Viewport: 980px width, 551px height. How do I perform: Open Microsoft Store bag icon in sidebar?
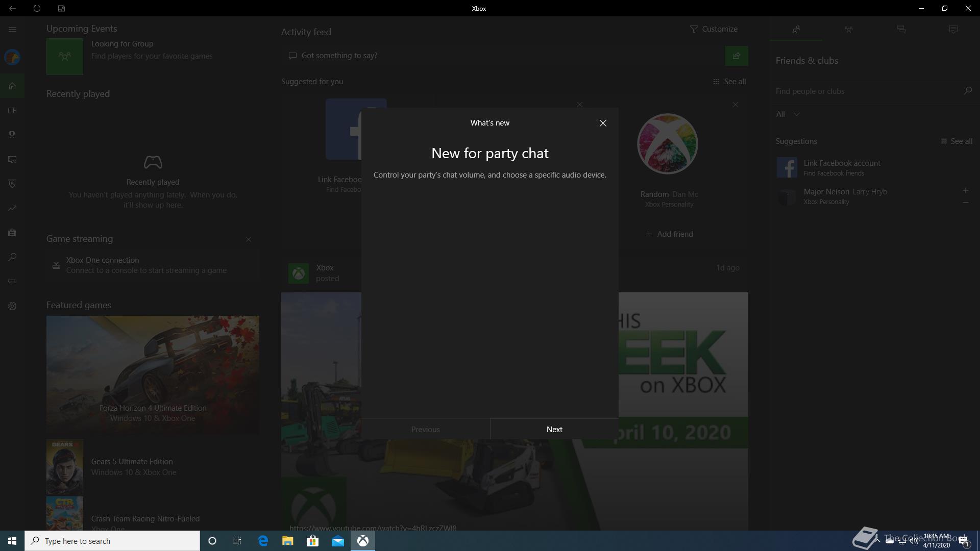coord(12,233)
